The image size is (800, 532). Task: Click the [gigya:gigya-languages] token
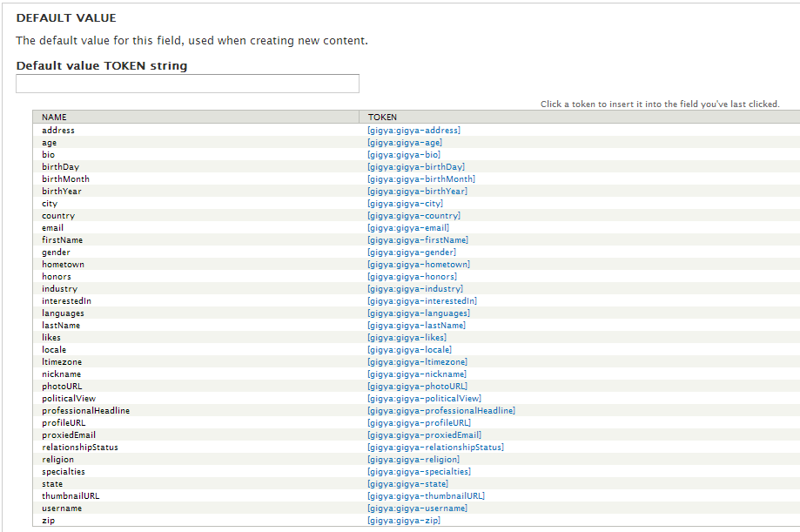click(x=419, y=313)
